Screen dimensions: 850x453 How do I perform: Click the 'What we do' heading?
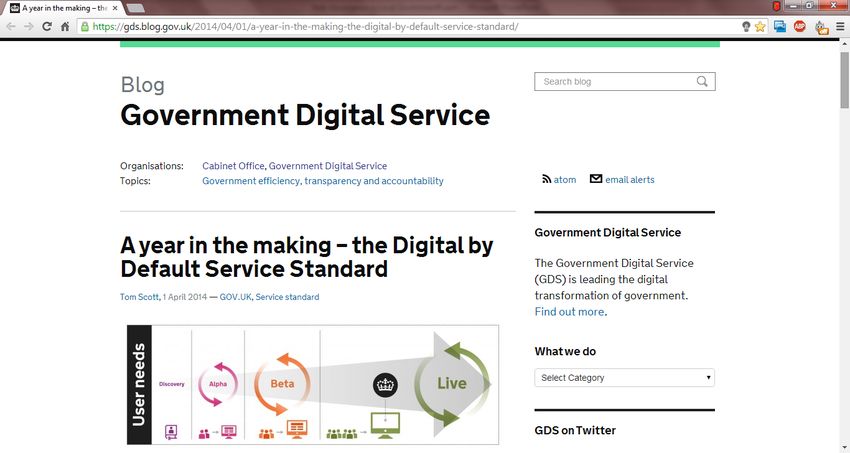[565, 351]
